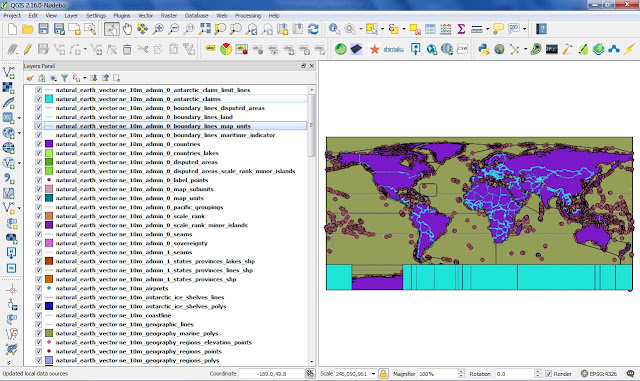Viewport: 640px width, 381px height.
Task: Close the Layers Panel with its X button
Action: [312, 66]
